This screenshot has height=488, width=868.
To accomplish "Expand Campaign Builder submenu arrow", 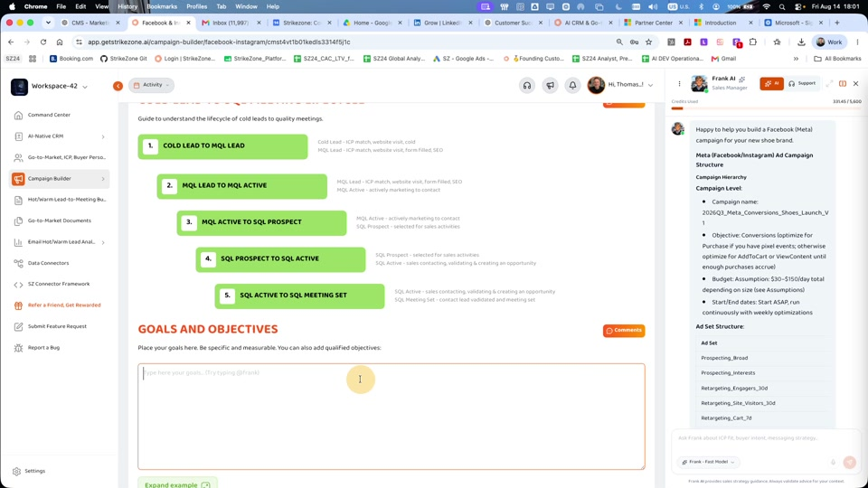I will 103,179.
